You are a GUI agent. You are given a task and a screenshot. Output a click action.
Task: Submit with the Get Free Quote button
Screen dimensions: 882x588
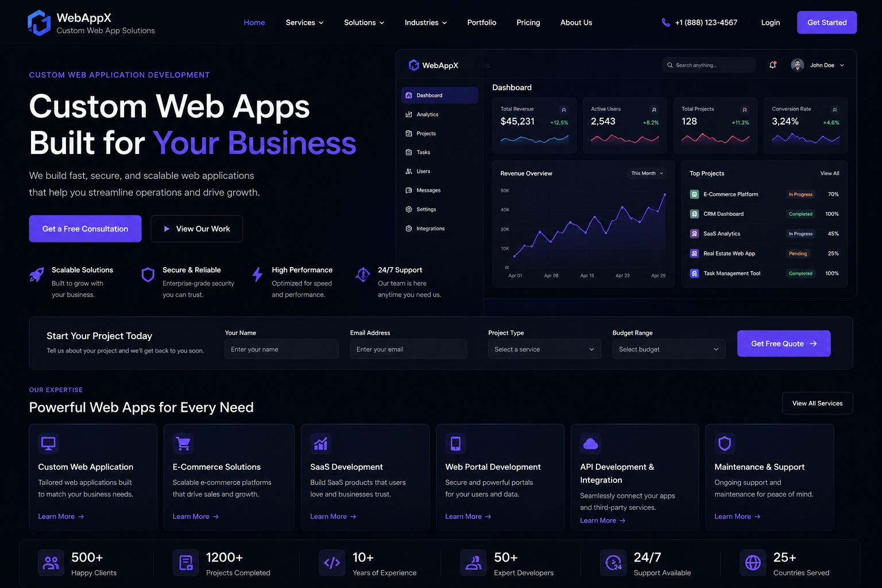point(784,343)
